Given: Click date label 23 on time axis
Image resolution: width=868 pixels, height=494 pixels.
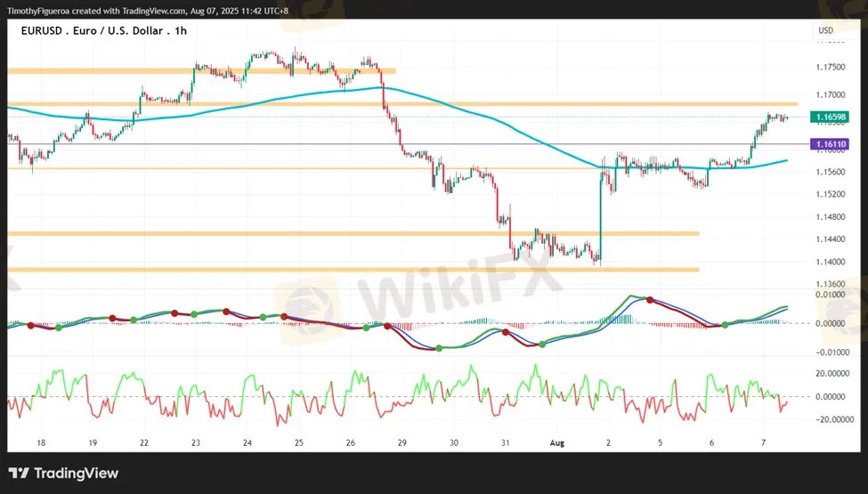Looking at the screenshot, I should coord(195,443).
